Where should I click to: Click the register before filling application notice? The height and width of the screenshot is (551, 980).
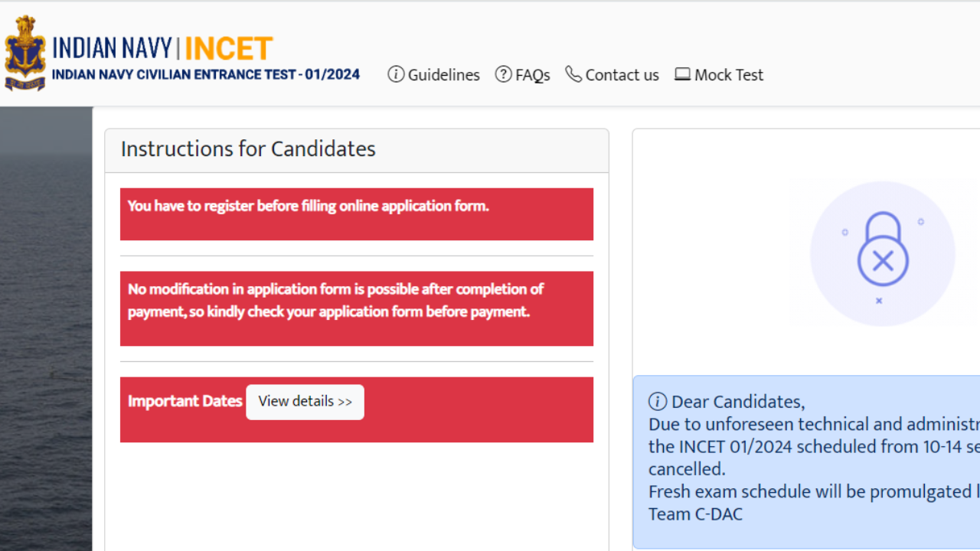357,214
